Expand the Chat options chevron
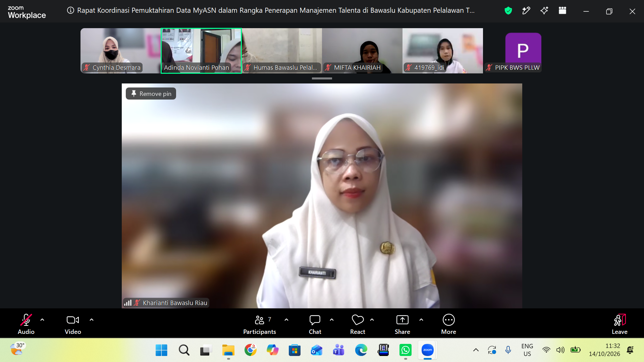644x362 pixels. (x=332, y=320)
